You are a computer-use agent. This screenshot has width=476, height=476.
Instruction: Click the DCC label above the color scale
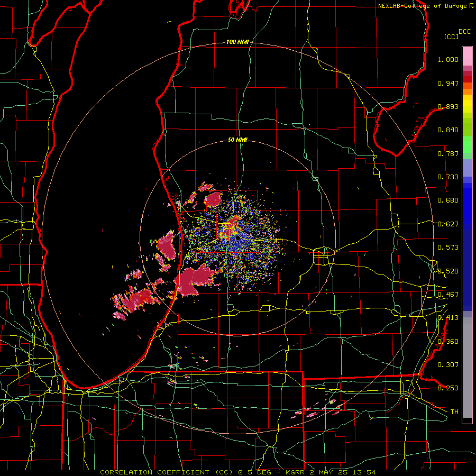pos(465,32)
